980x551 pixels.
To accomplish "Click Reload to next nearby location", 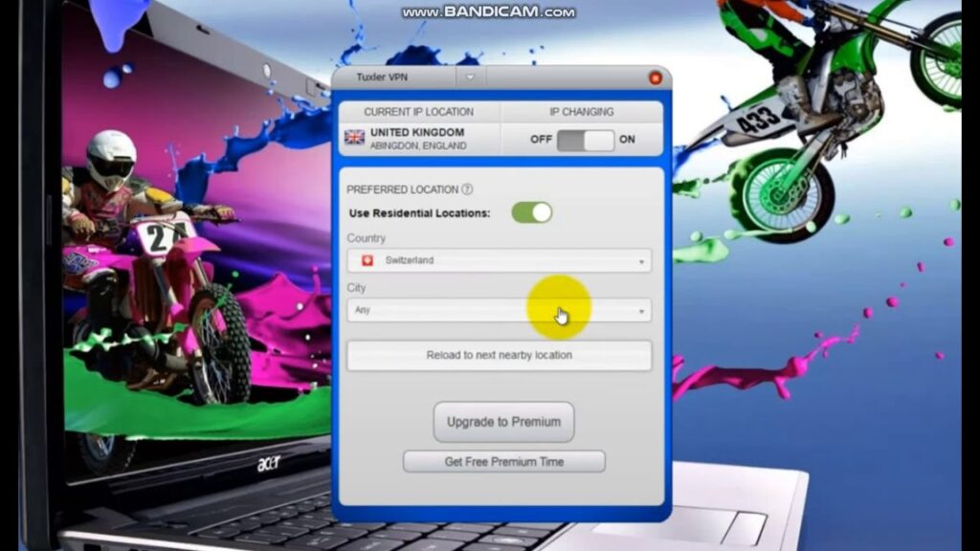I will click(x=499, y=356).
